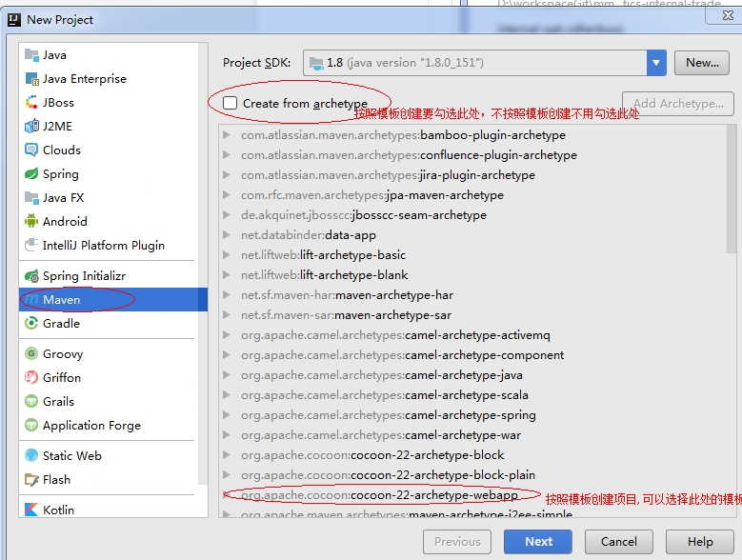The image size is (742, 560).
Task: Click Add Archetype... button
Action: pos(678,104)
